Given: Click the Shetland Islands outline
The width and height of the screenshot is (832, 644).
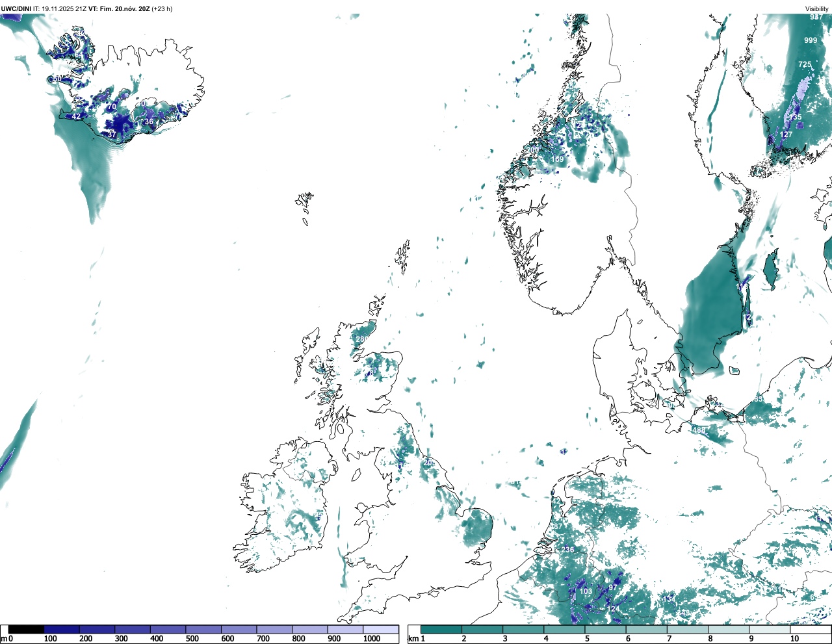Looking at the screenshot, I should pos(403,256).
